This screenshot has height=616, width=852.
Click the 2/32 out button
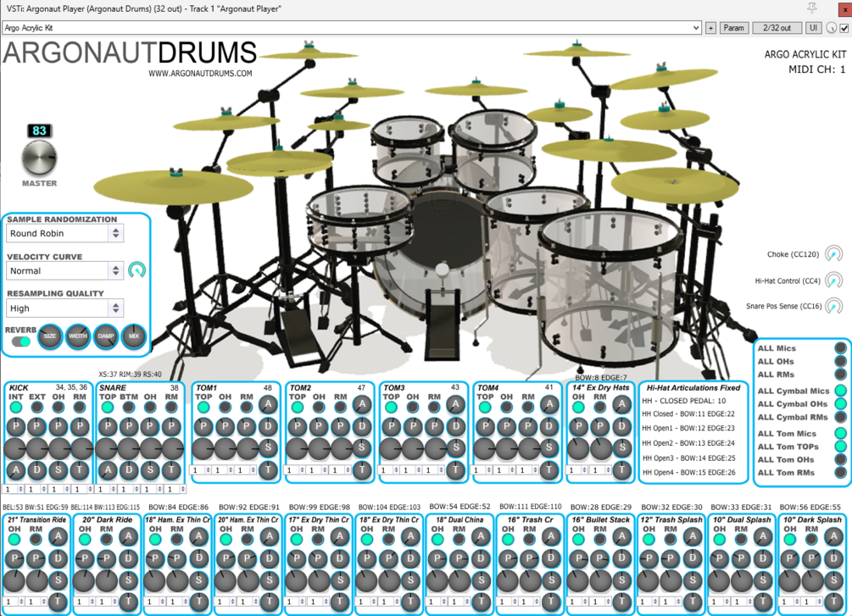(777, 28)
